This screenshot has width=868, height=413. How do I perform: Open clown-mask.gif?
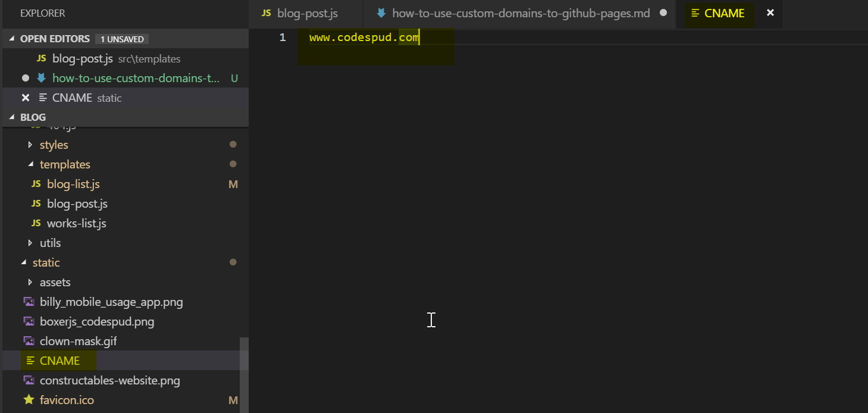[79, 341]
